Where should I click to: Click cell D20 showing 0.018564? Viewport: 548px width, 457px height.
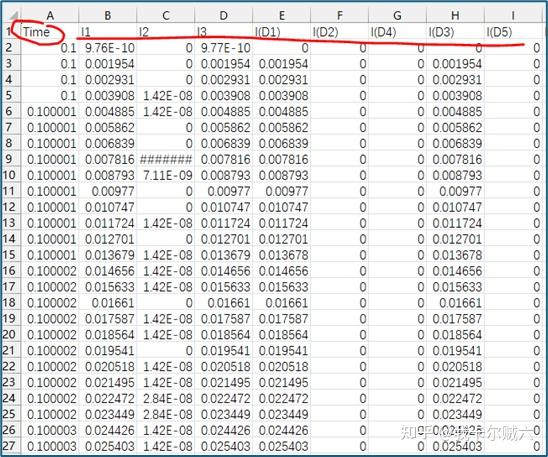(x=223, y=335)
